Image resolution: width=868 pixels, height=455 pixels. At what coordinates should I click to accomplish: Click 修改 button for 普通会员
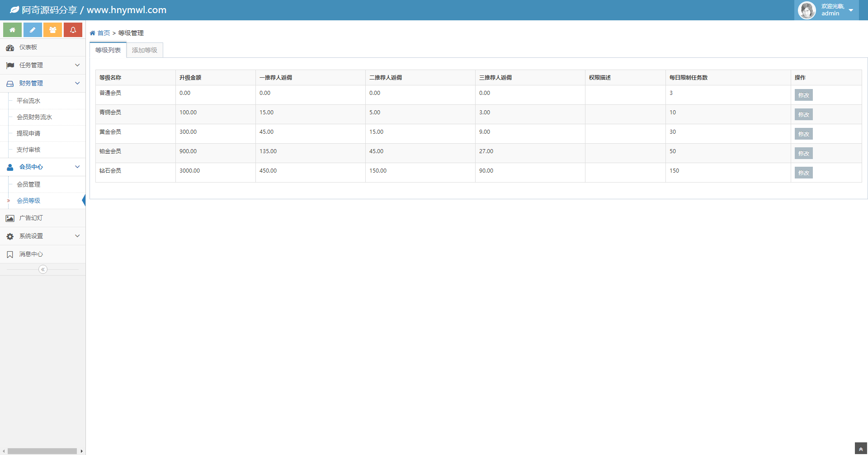[803, 95]
